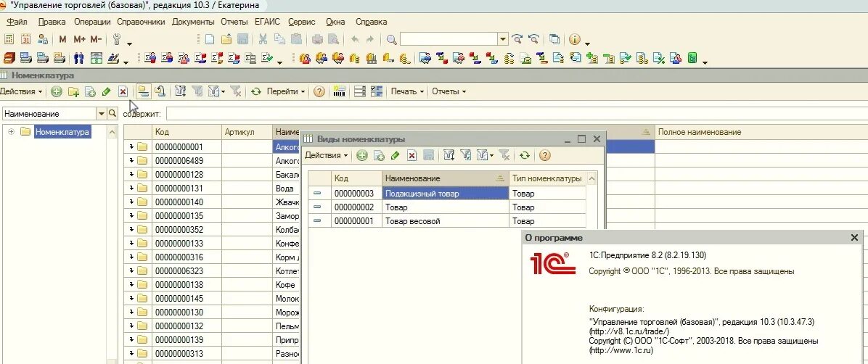The image size is (868, 364).
Task: Click the pencil edit icon in Номенклатура toolbar
Action: [107, 92]
